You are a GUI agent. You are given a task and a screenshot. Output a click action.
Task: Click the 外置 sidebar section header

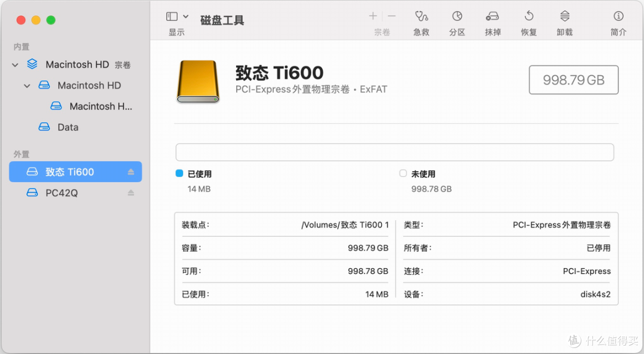tap(21, 154)
